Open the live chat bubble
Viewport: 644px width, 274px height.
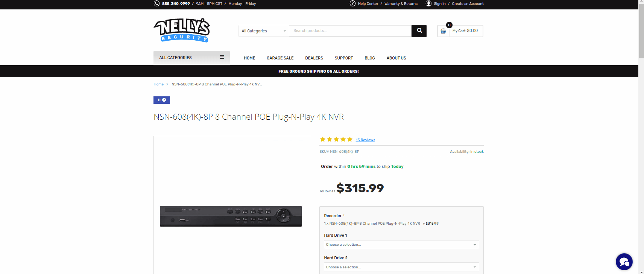coord(624,262)
